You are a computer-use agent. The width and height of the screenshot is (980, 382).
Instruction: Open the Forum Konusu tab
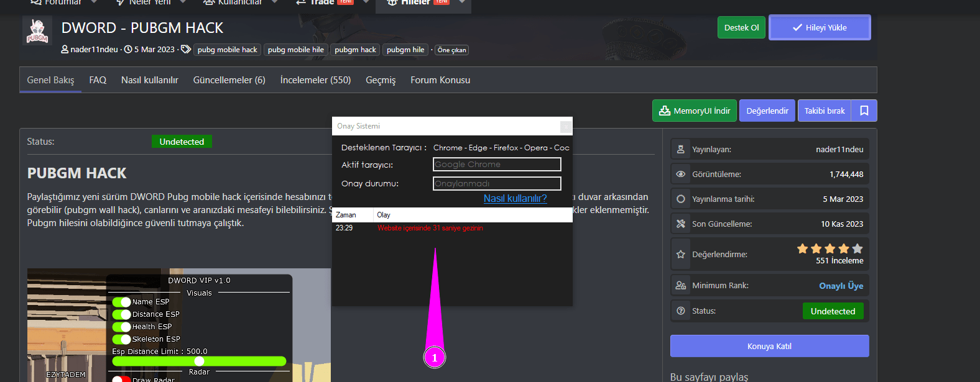pos(440,80)
